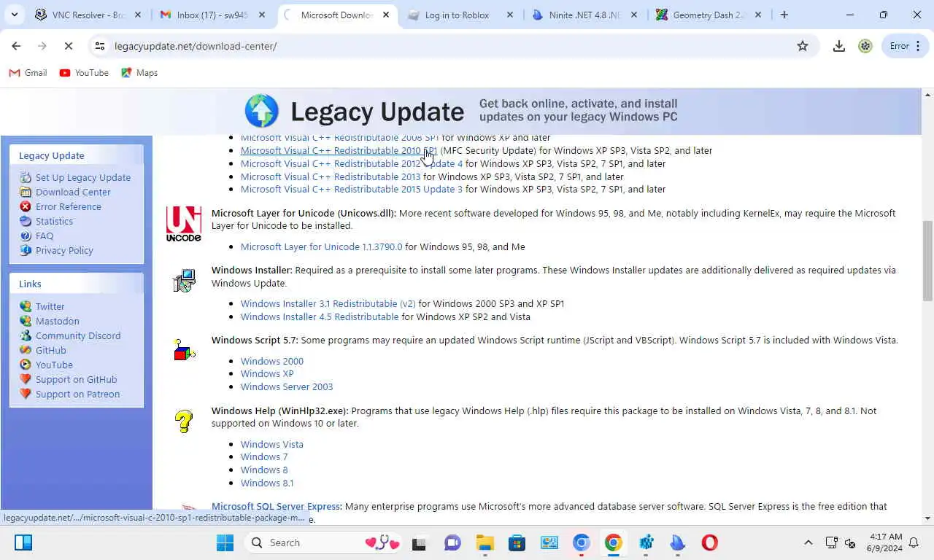
Task: Click the Twitter link icon
Action: click(26, 306)
